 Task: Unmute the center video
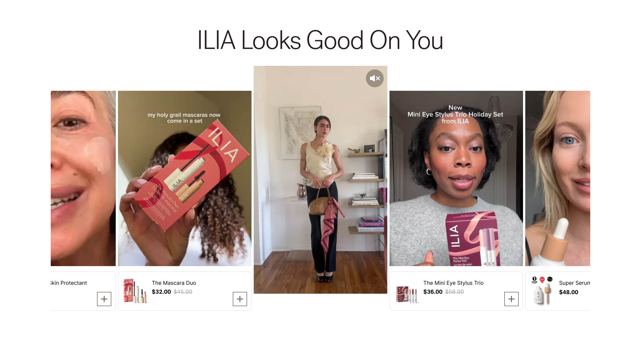[375, 78]
